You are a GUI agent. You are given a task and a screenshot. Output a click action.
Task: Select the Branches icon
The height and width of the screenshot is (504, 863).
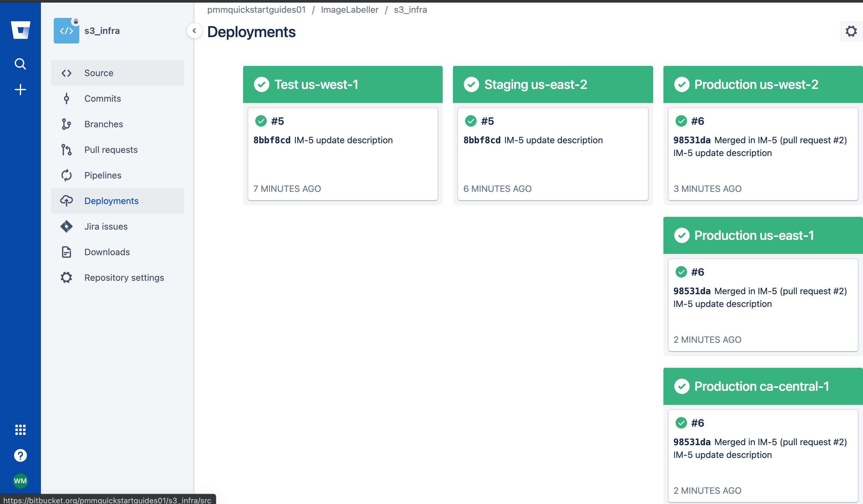click(x=67, y=124)
